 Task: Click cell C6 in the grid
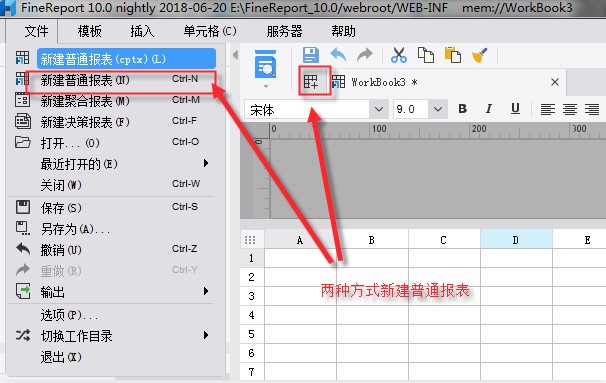point(444,353)
